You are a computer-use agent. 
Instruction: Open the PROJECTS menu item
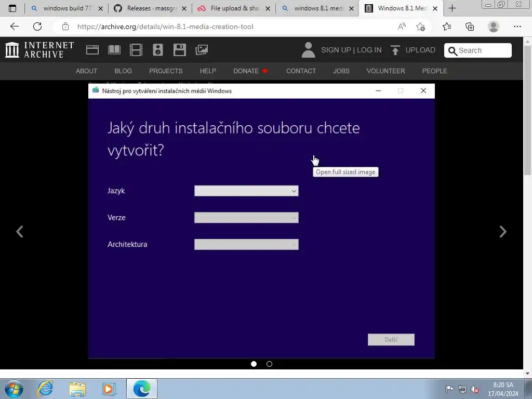click(x=166, y=71)
